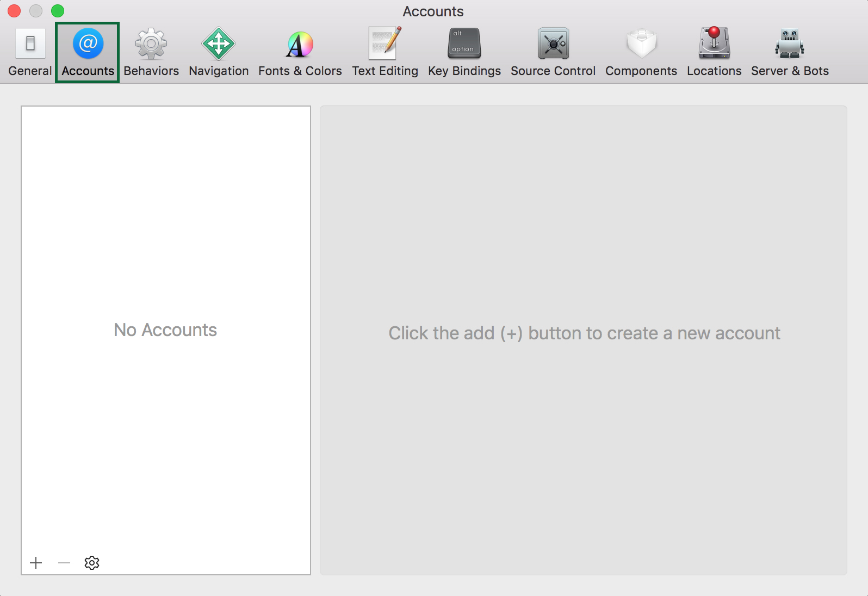The width and height of the screenshot is (868, 596).
Task: Go to Text Editing preferences
Action: (x=385, y=53)
